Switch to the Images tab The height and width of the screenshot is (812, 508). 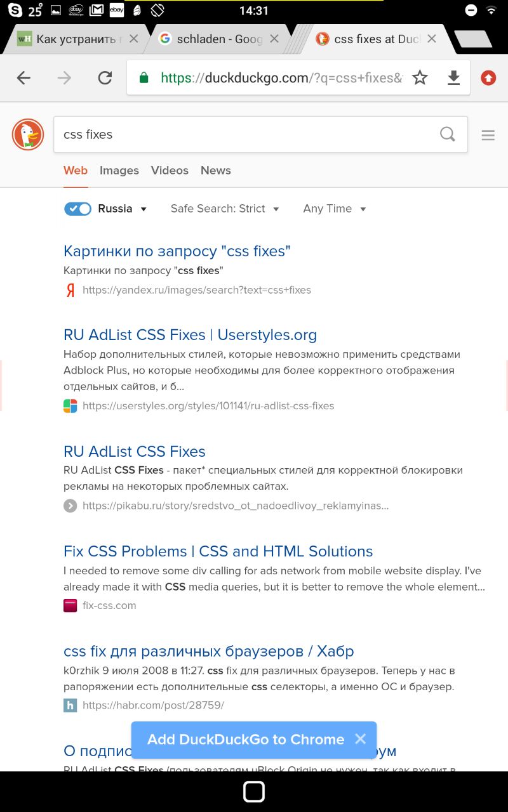pos(119,170)
